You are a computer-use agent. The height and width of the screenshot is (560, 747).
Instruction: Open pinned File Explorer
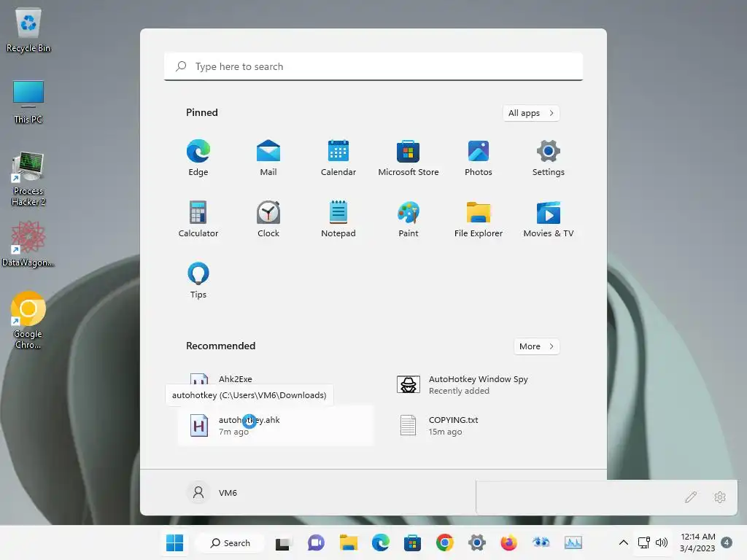(x=479, y=219)
